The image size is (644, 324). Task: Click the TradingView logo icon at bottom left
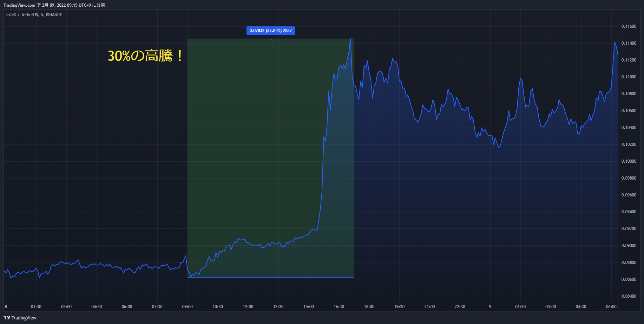pyautogui.click(x=7, y=318)
